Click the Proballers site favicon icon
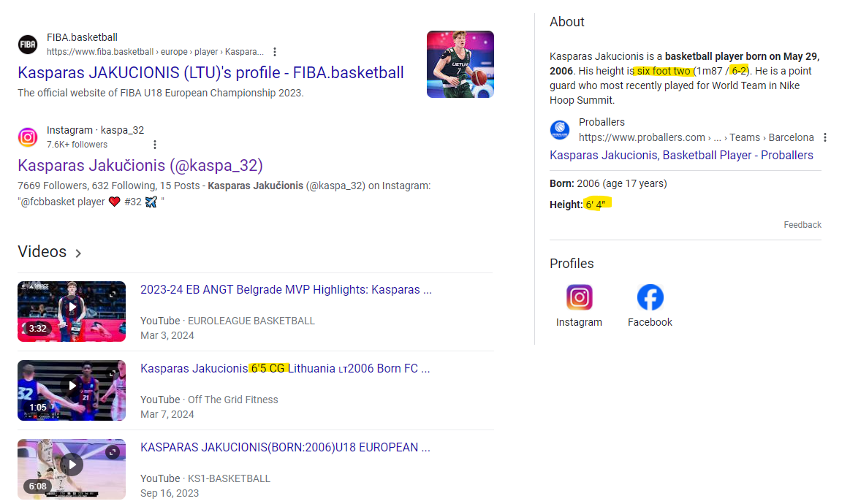This screenshot has width=850, height=504. 560,130
